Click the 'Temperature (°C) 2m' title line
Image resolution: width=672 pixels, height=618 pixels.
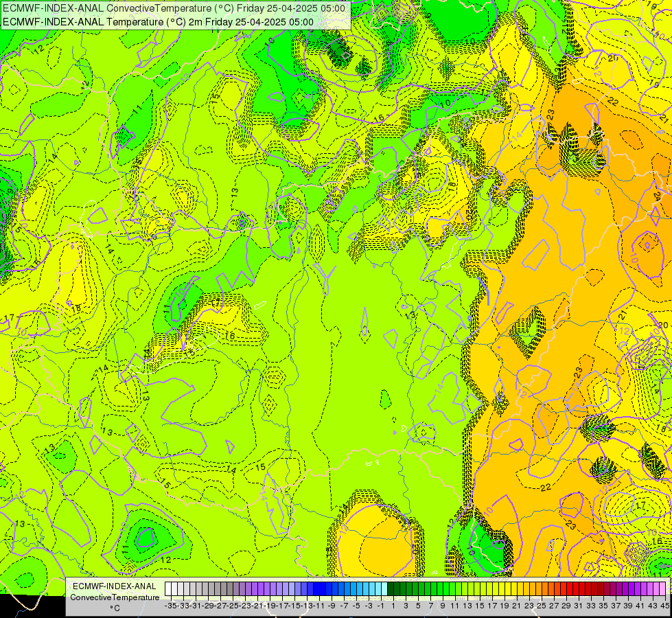(x=158, y=22)
